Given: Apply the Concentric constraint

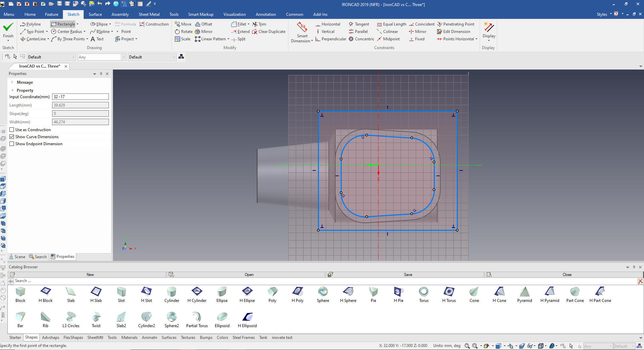Looking at the screenshot, I should [x=361, y=39].
